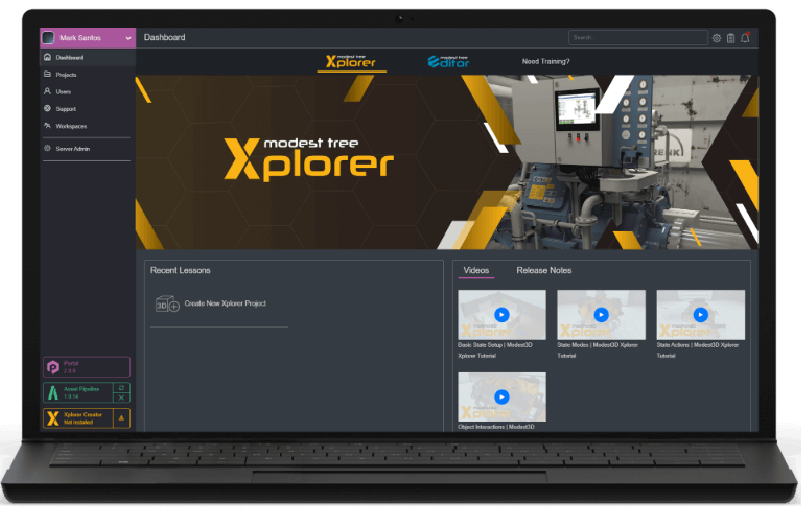The width and height of the screenshot is (801, 513).
Task: Click the Asset Pipeline refresh icon
Action: [121, 388]
